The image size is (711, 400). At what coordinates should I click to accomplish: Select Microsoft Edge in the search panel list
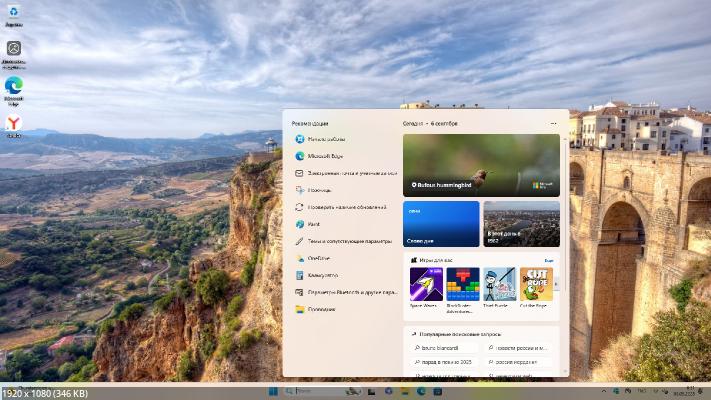(x=325, y=156)
